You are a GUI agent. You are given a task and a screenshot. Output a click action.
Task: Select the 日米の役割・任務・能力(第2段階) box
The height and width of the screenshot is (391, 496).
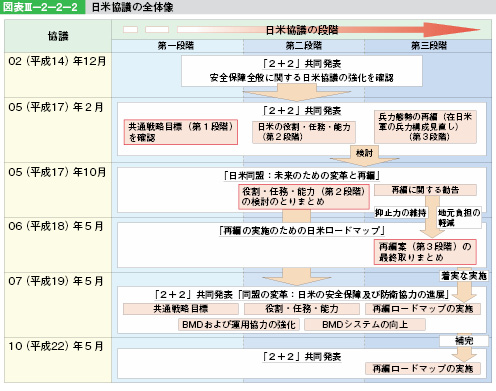(304, 132)
